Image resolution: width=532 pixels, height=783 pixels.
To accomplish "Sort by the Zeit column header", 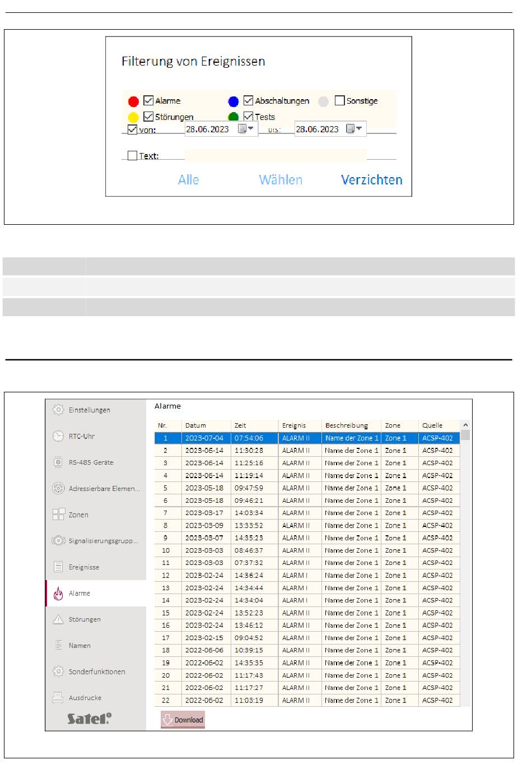I will pyautogui.click(x=254, y=425).
